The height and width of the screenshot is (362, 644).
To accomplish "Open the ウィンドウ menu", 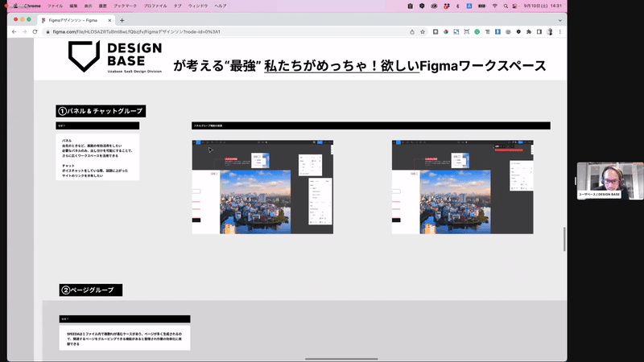I will [198, 6].
